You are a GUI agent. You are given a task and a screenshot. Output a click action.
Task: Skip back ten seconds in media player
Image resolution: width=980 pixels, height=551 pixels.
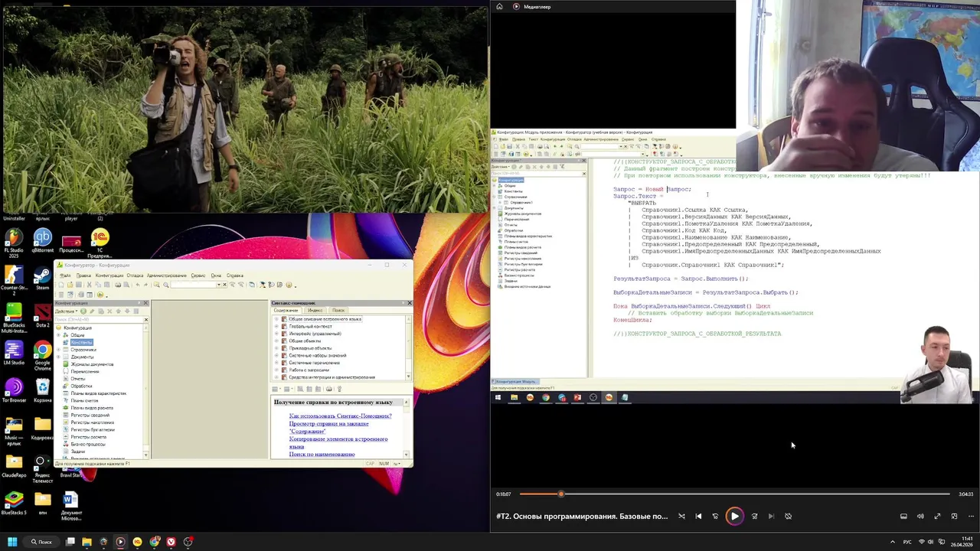[x=715, y=516]
